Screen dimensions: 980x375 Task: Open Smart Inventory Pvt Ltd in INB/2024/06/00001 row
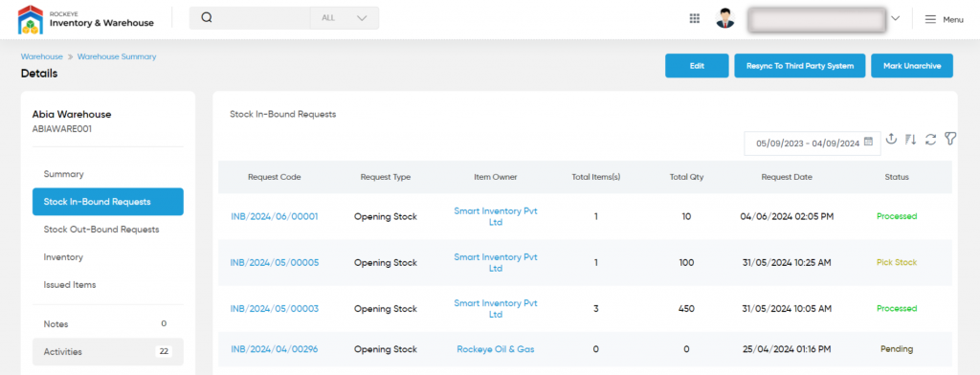point(496,216)
